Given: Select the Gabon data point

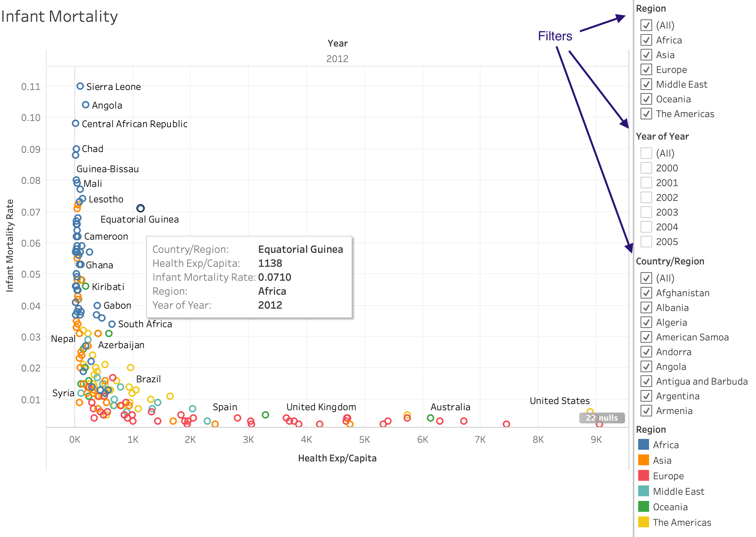Looking at the screenshot, I should click(97, 306).
